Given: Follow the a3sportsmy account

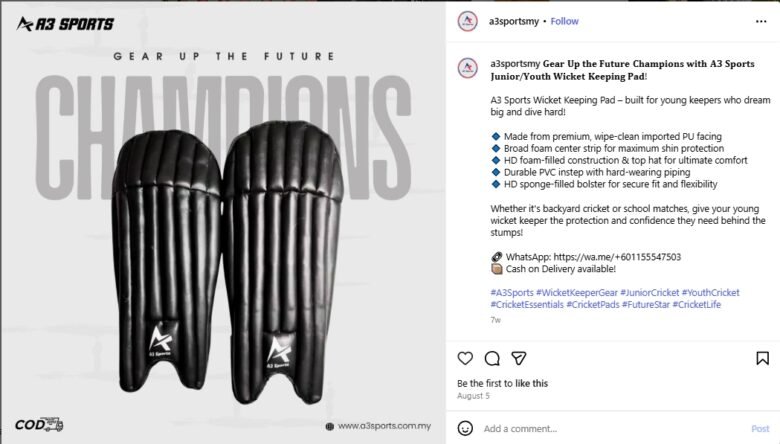Looking at the screenshot, I should coord(564,21).
